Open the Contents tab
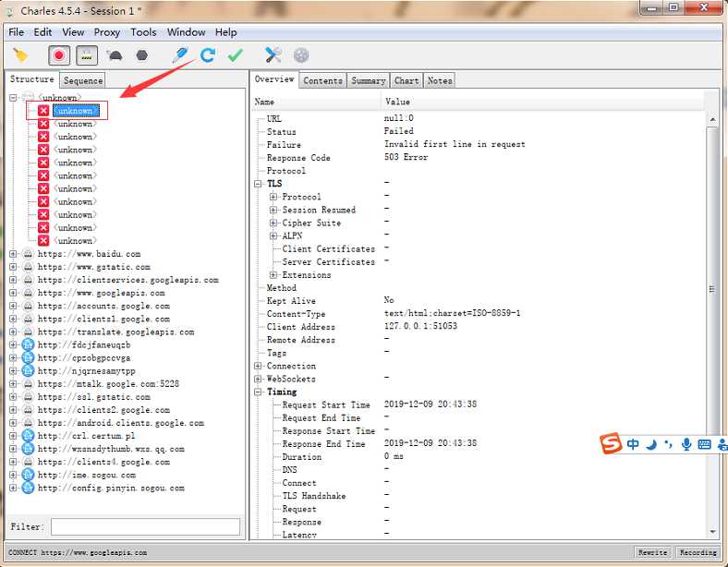The image size is (728, 567). click(322, 80)
